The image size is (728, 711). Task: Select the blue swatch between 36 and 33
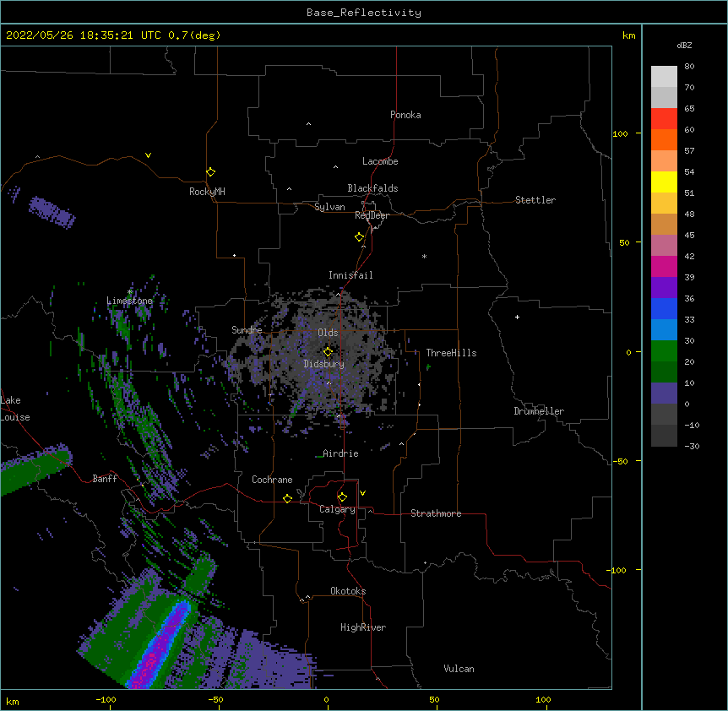[x=664, y=308]
